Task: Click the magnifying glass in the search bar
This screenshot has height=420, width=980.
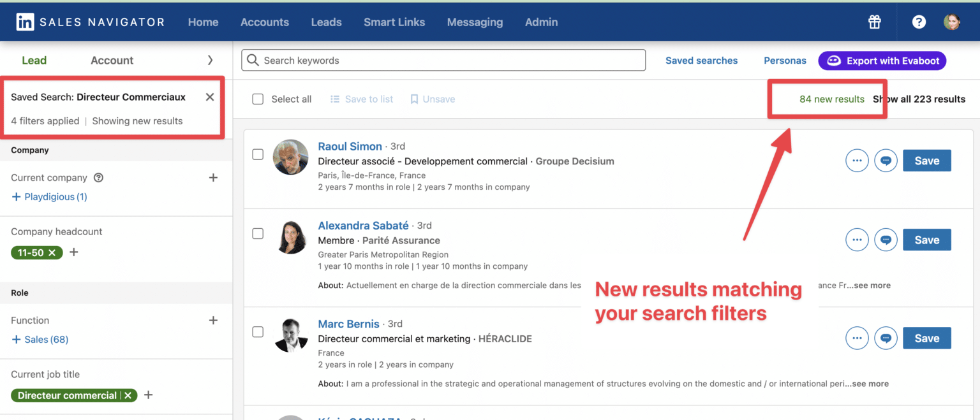Action: (x=253, y=60)
